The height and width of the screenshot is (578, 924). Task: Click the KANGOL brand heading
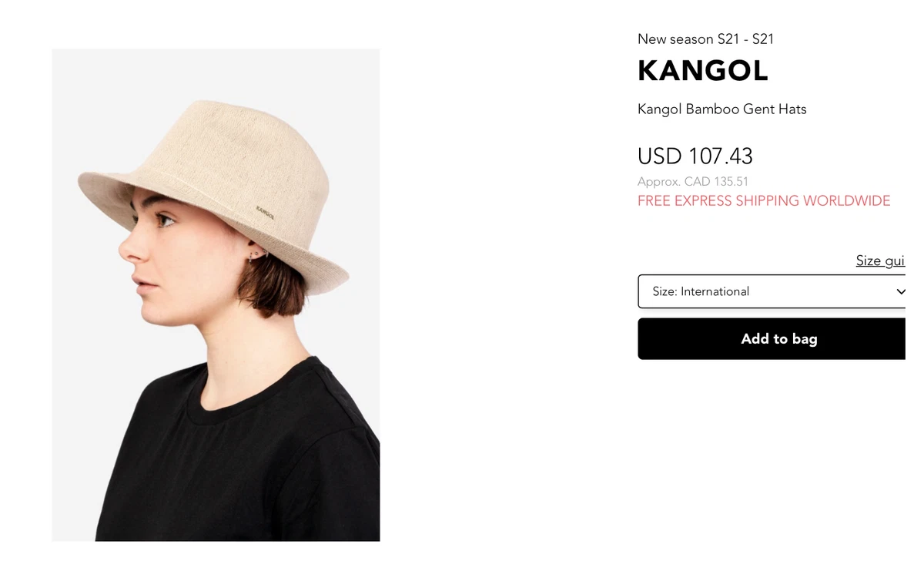[x=702, y=71]
